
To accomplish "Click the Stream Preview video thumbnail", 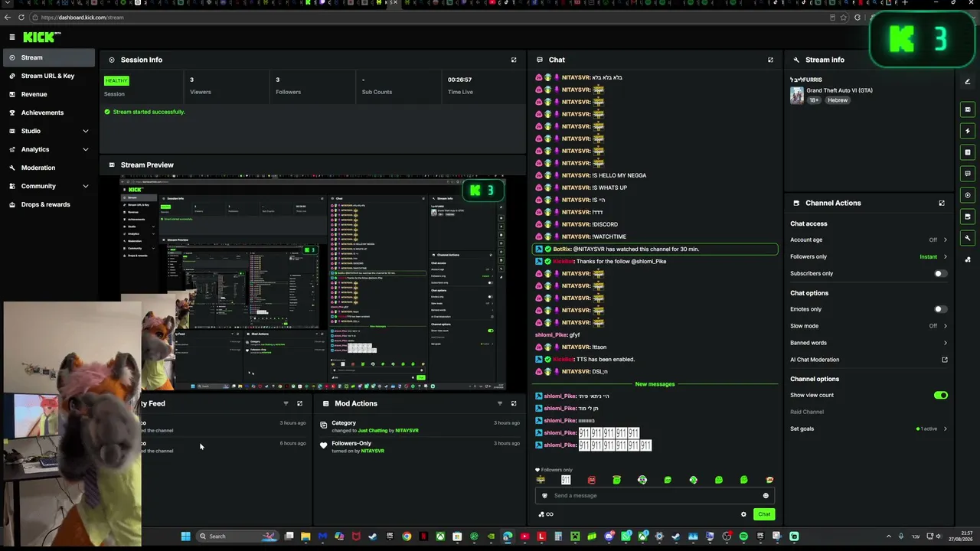I will tap(312, 283).
